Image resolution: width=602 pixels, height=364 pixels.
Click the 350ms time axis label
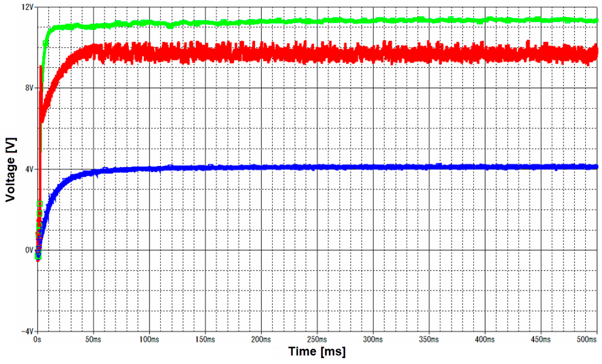pos(429,340)
